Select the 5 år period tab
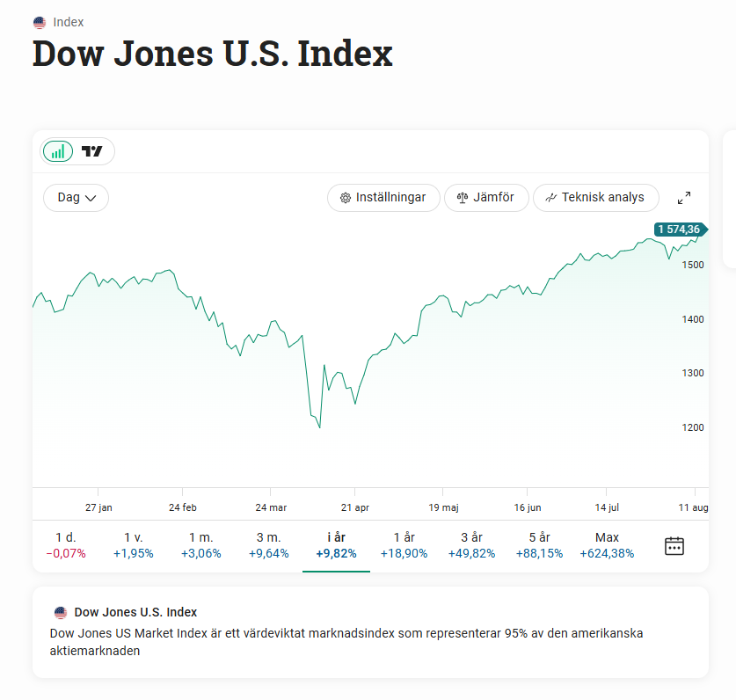 (539, 545)
